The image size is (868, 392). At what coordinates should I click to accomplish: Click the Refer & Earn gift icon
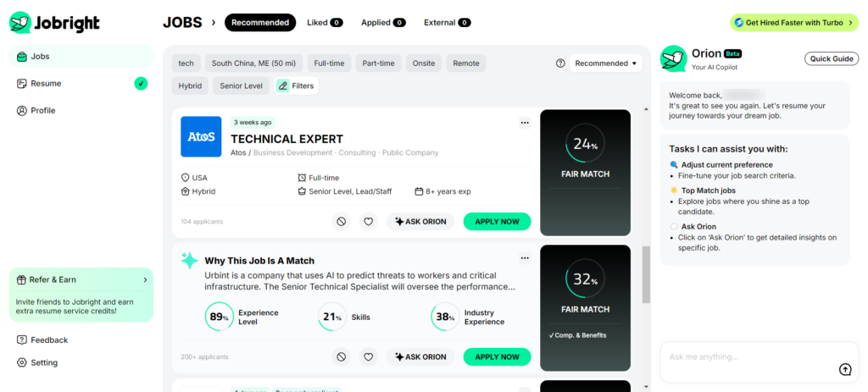point(21,279)
